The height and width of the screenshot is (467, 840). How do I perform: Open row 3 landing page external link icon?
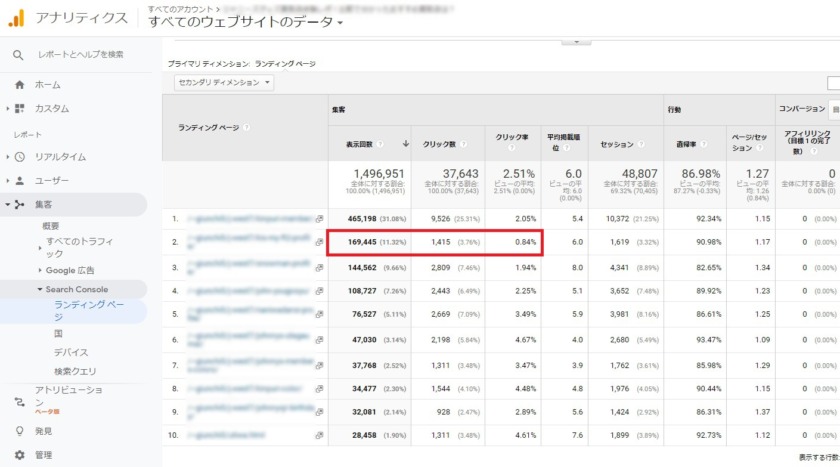click(x=319, y=267)
